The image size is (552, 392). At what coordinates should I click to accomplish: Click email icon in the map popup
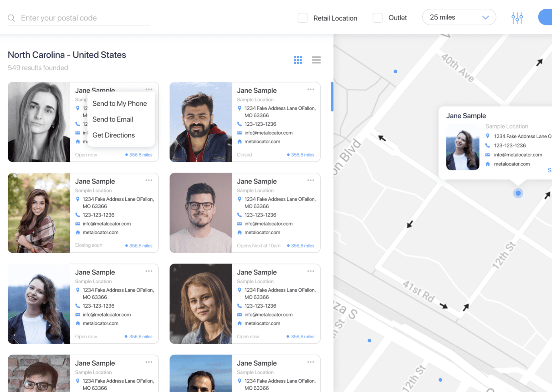488,155
